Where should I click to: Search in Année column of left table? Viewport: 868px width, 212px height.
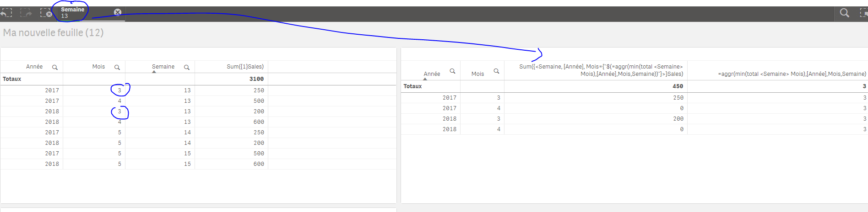pyautogui.click(x=55, y=67)
